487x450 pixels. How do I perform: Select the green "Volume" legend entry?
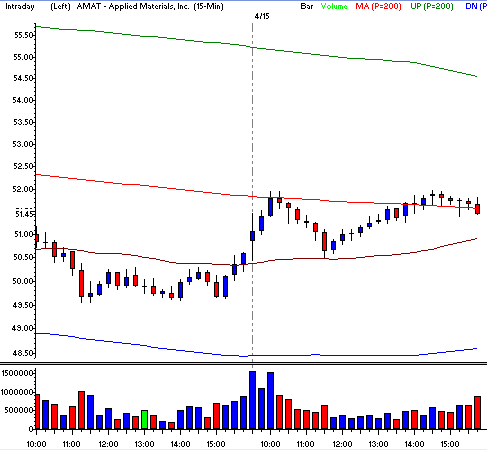334,6
